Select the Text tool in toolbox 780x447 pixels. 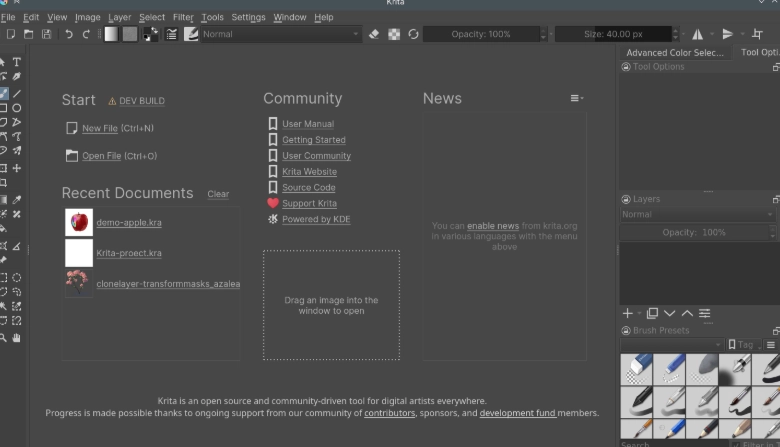point(17,62)
